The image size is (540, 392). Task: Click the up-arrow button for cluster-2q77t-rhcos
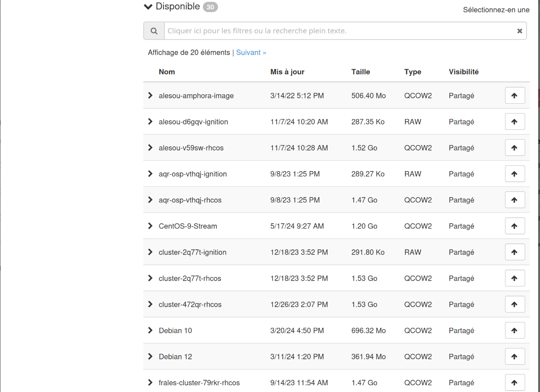[x=514, y=278]
